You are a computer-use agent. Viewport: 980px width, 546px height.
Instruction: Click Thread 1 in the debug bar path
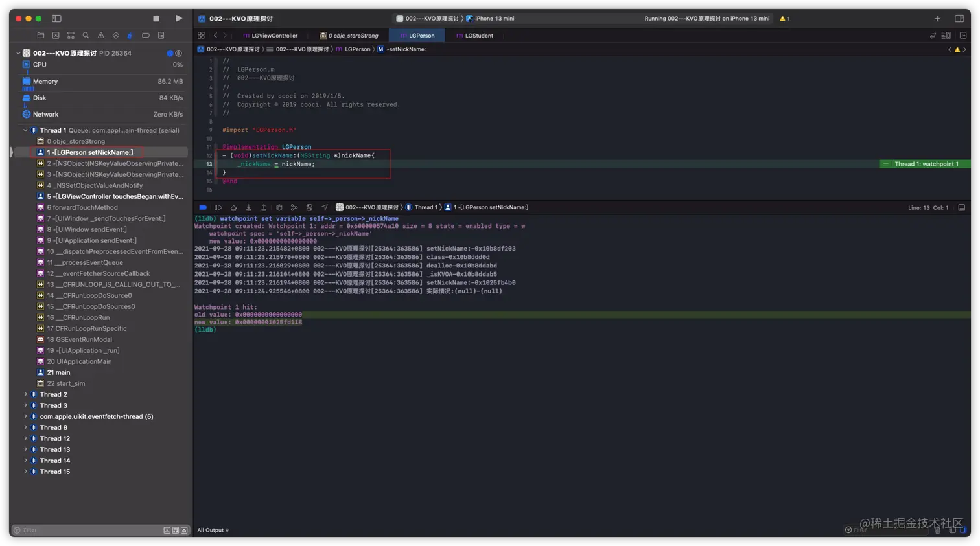422,208
